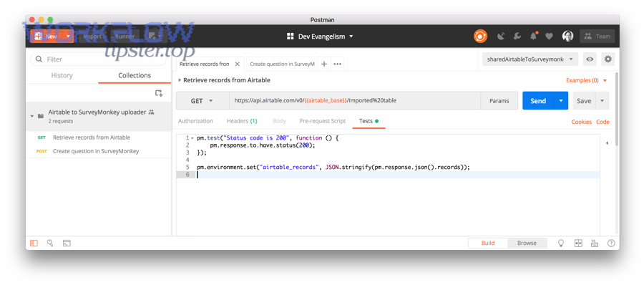The image size is (644, 285).
Task: Click the environment quick look eye icon
Action: coord(590,59)
